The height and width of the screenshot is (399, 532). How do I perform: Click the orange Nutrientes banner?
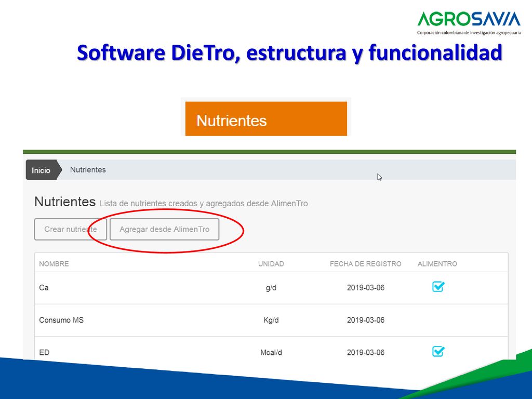pos(266,119)
